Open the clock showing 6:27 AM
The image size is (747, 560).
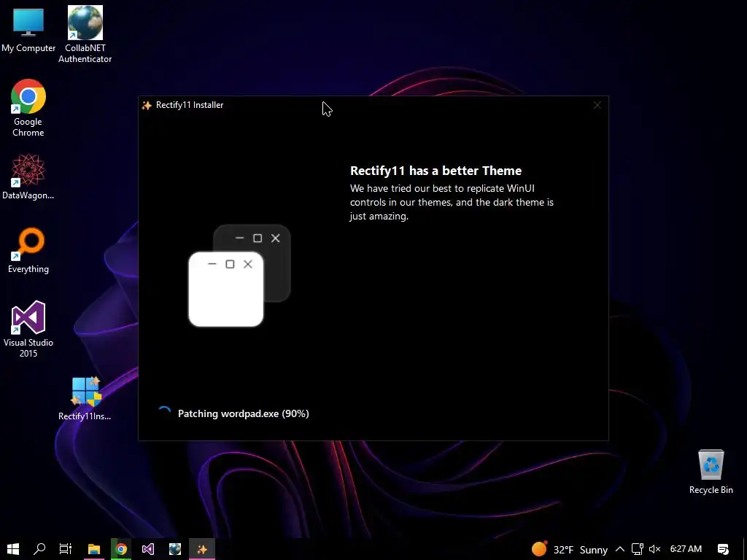pos(686,549)
